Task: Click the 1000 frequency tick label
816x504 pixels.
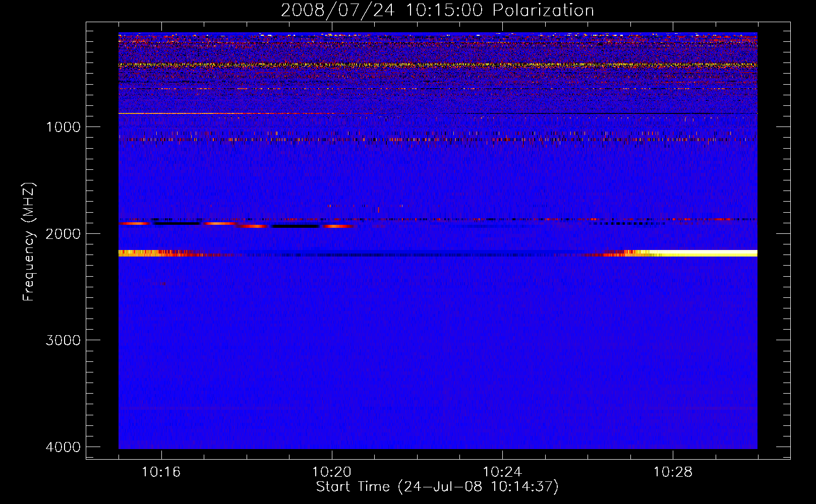Action: [x=64, y=127]
